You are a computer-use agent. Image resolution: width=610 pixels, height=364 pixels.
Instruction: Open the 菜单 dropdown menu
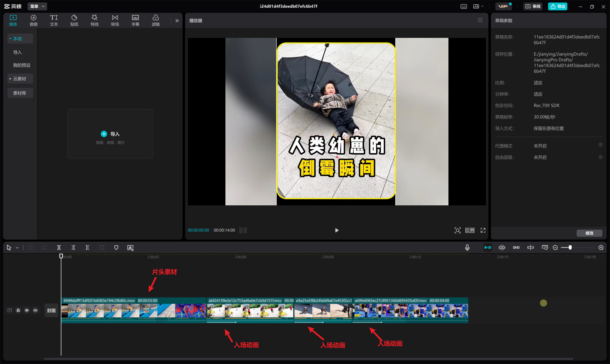coord(37,6)
